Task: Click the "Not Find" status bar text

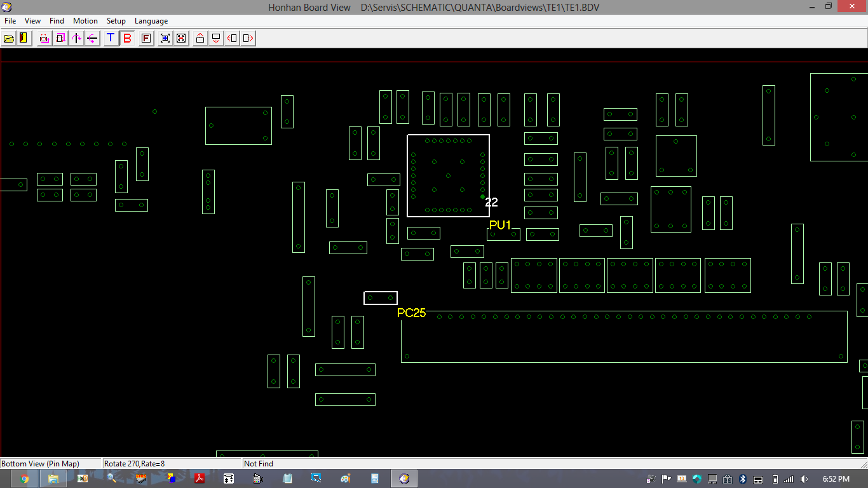Action: 259,464
